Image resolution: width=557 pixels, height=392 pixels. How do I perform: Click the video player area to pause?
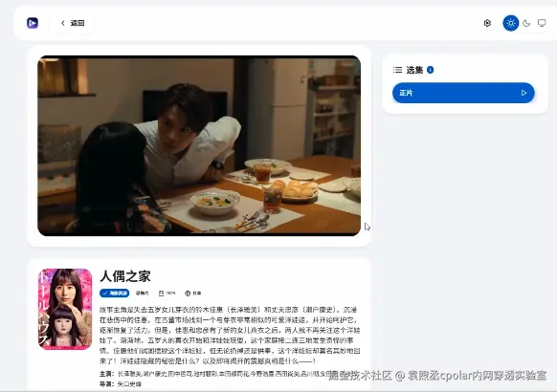click(199, 145)
